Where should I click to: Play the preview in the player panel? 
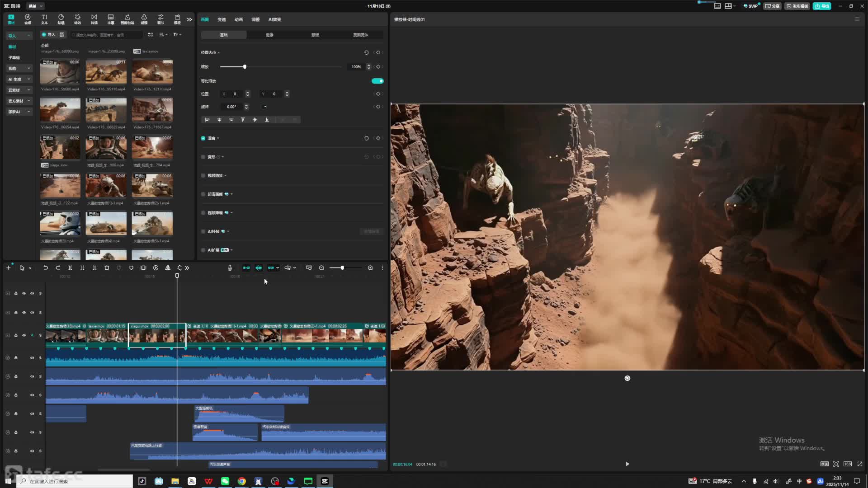[627, 464]
